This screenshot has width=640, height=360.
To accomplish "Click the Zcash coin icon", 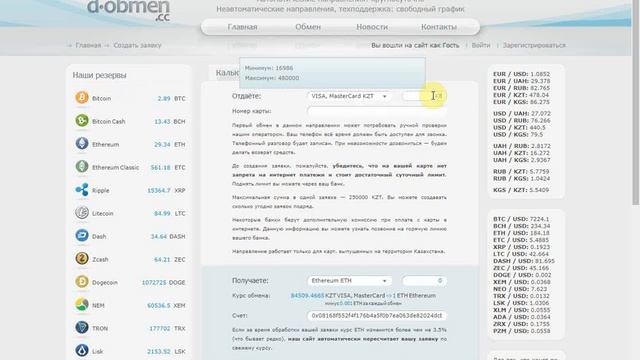I will 82,258.
